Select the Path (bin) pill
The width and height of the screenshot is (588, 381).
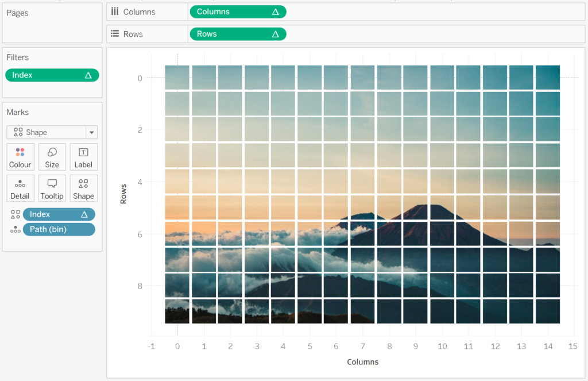(59, 229)
